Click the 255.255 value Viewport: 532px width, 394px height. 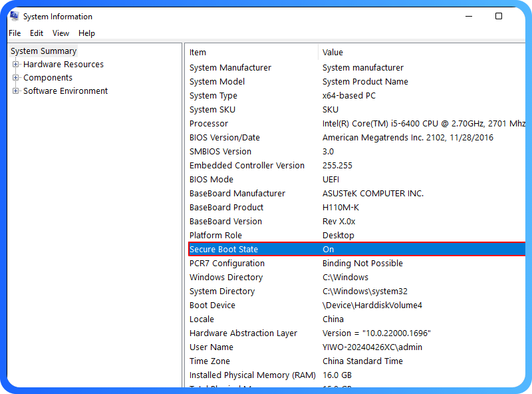click(x=337, y=166)
